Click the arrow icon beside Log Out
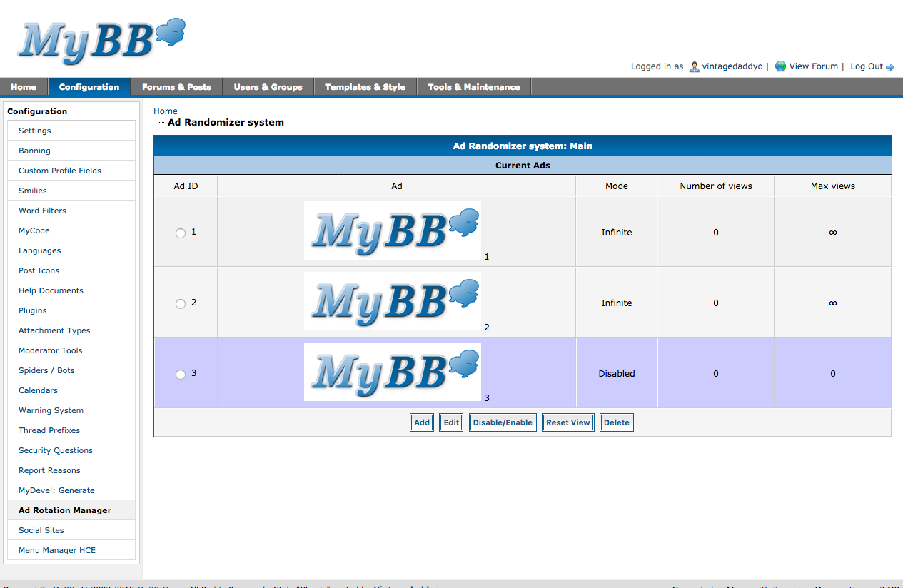The width and height of the screenshot is (903, 588). tap(890, 67)
